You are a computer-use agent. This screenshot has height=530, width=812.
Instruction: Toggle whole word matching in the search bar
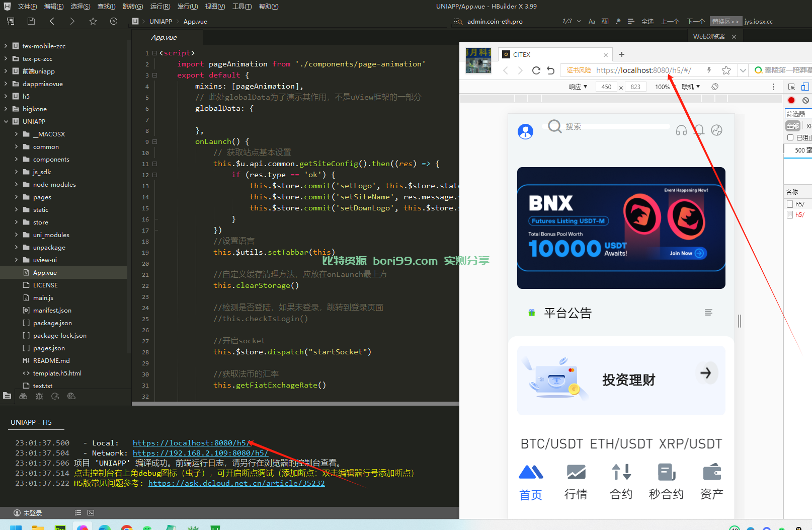coord(605,21)
